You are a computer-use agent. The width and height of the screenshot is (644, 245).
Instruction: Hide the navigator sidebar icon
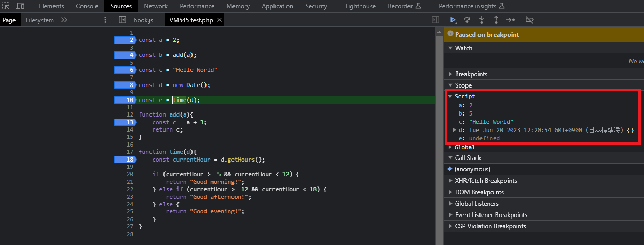122,20
